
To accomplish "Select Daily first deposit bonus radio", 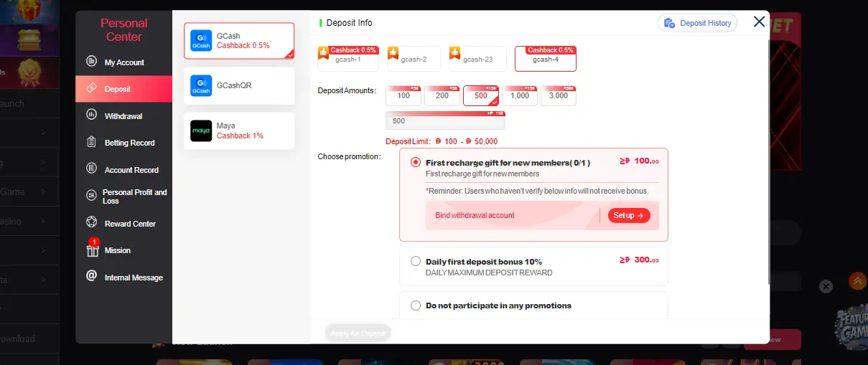I will pos(416,261).
